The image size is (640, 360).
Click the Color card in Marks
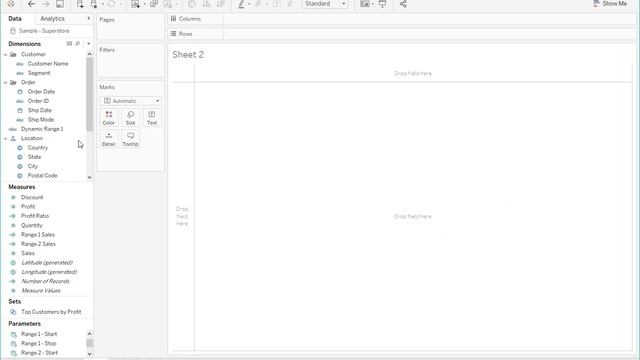click(x=109, y=118)
